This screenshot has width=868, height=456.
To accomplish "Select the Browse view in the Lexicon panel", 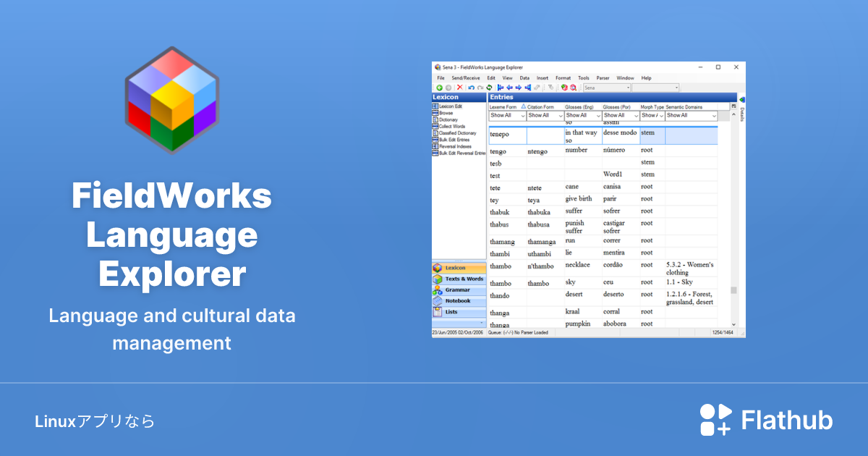I will coord(448,113).
